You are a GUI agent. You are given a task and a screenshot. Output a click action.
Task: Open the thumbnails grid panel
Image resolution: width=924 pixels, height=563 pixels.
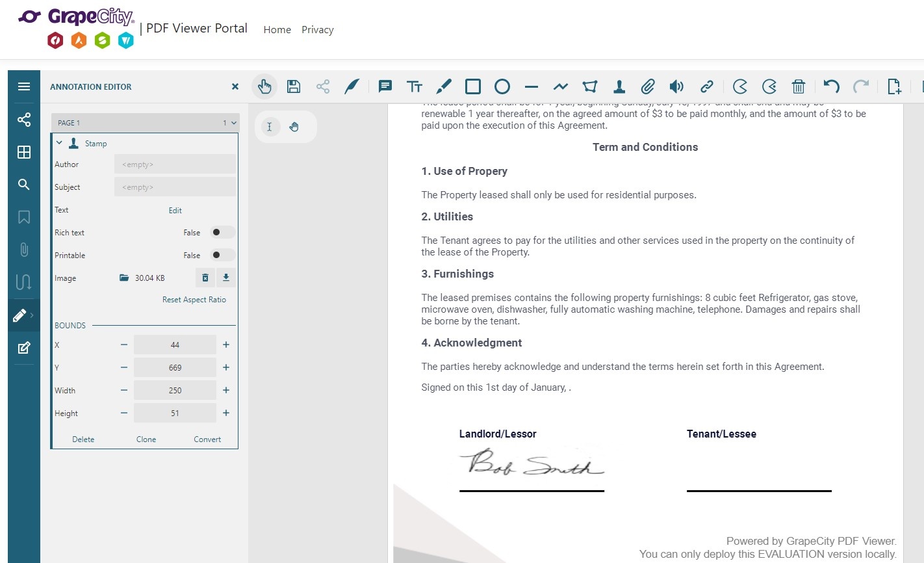24,152
